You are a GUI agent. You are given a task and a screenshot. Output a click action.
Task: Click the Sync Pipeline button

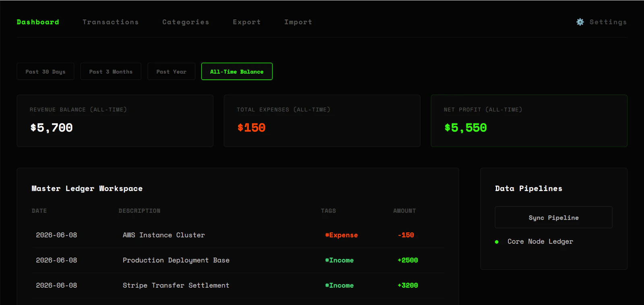[x=553, y=217]
